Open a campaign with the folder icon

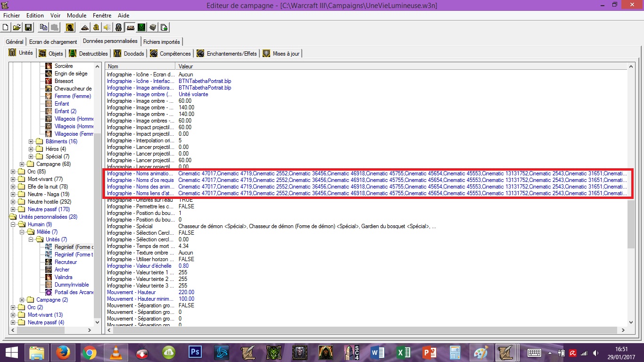pos(17,27)
